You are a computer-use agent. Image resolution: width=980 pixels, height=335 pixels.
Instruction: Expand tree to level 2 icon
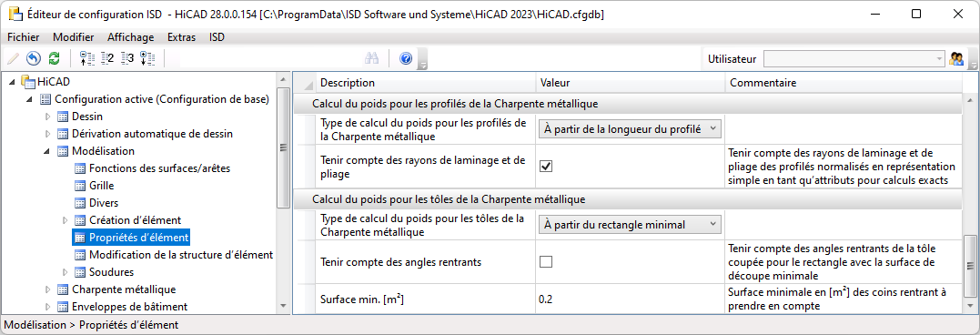[x=107, y=59]
